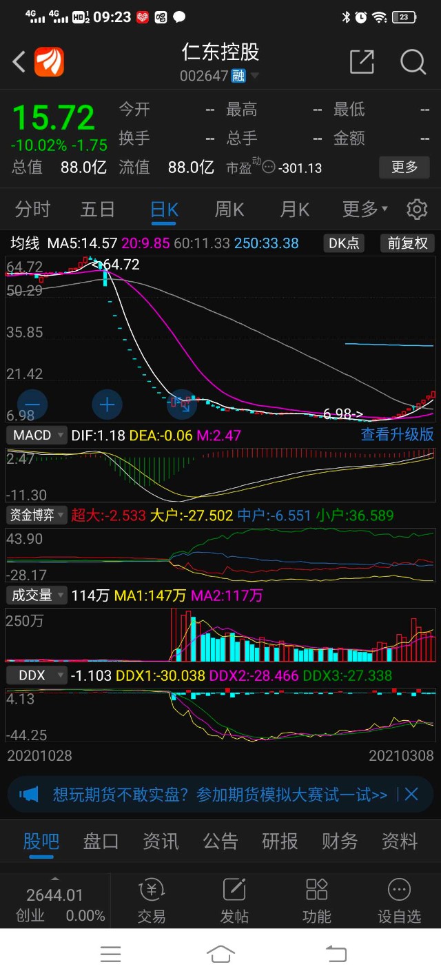Screen dimensions: 441x980
Task: Open 功能 functions icon
Action: [x=316, y=900]
